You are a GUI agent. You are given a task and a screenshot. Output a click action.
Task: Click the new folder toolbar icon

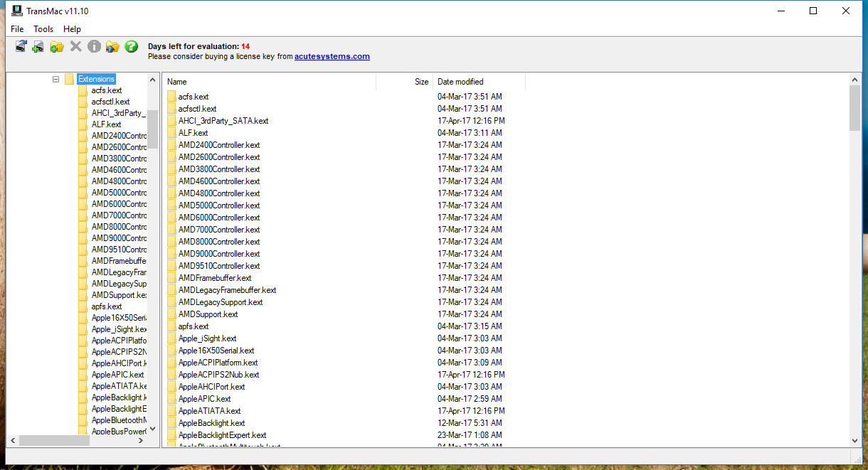[x=57, y=46]
